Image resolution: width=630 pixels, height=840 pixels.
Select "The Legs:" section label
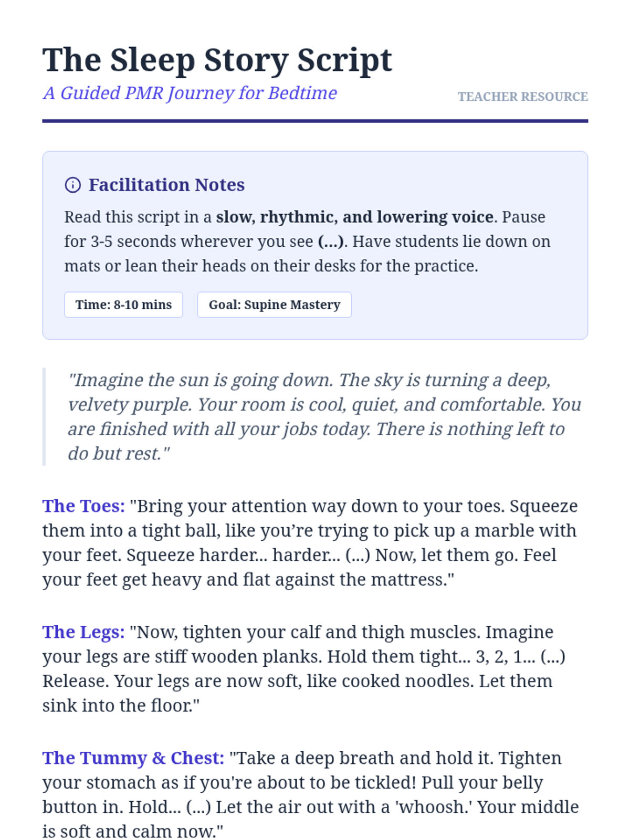[83, 632]
